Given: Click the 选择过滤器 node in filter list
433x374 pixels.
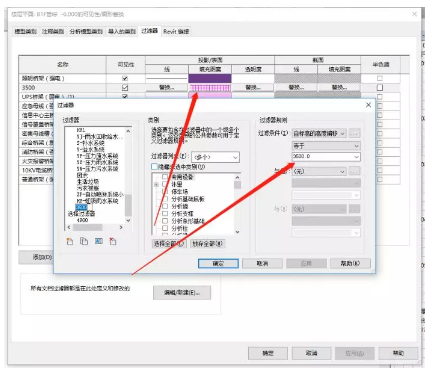Looking at the screenshot, I should 82,214.
